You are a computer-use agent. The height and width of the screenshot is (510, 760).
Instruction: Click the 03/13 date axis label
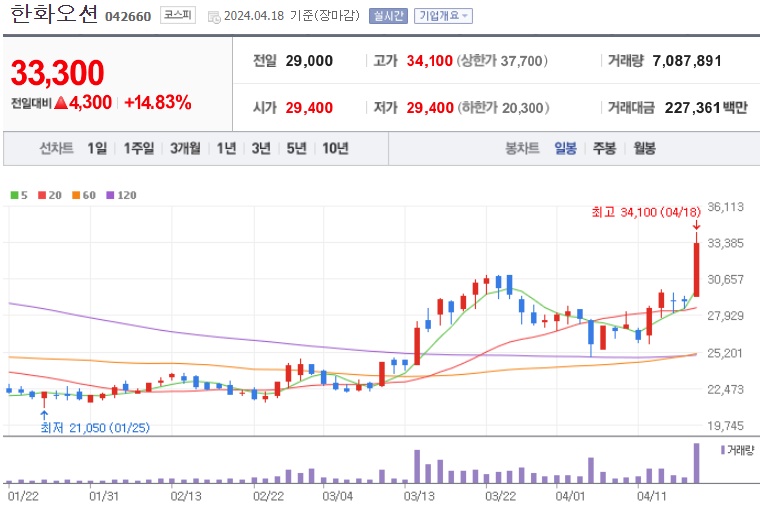(419, 496)
